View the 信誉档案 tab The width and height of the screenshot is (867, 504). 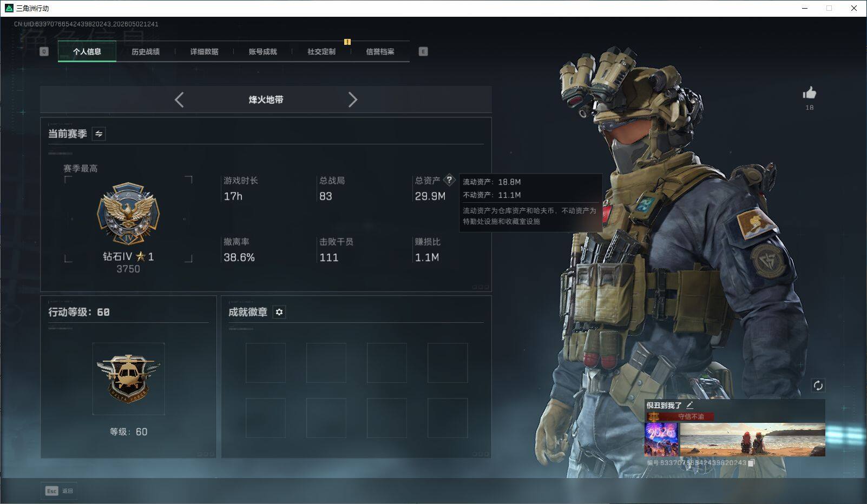380,52
